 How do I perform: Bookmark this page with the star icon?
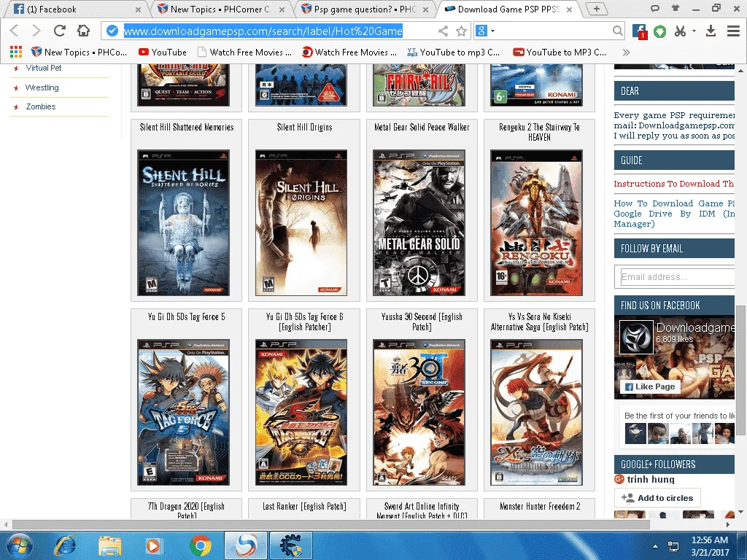pos(461,31)
